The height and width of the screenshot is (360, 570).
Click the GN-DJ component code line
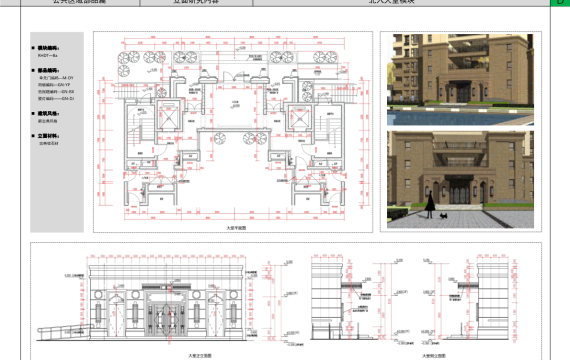click(56, 99)
